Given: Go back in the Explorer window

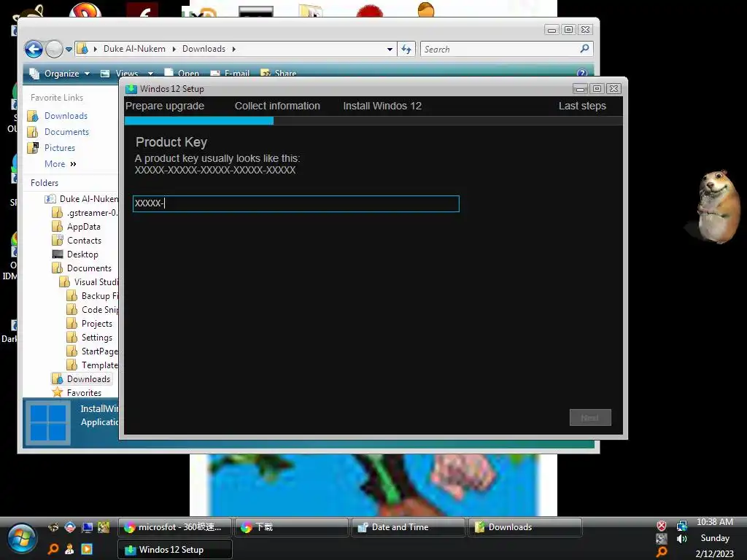Looking at the screenshot, I should pos(34,49).
